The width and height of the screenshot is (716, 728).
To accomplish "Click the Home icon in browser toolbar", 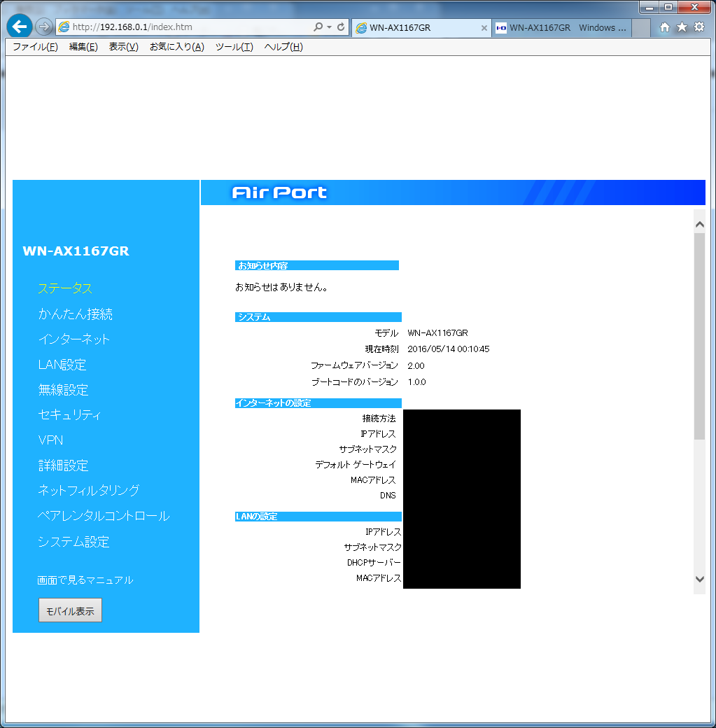I will point(665,27).
